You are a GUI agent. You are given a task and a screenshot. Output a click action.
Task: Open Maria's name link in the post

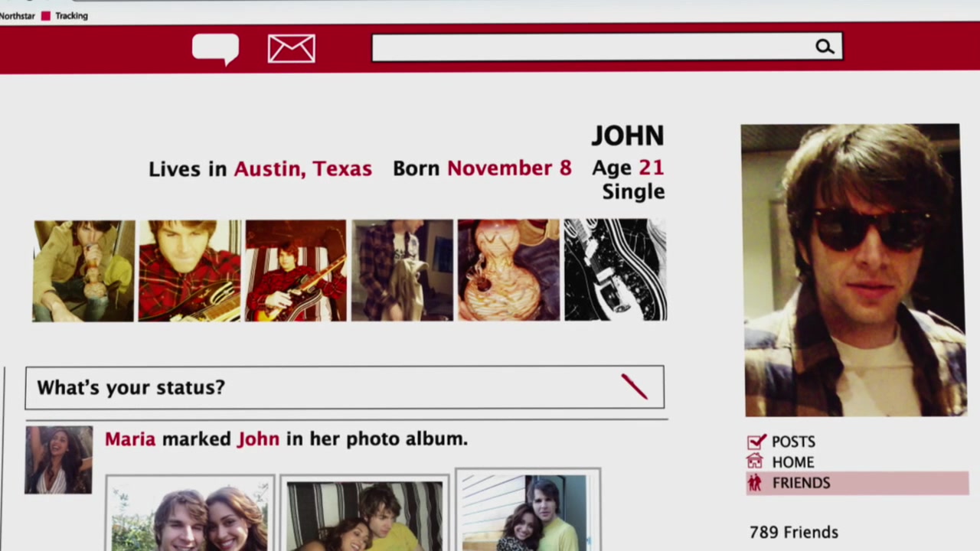(x=130, y=439)
